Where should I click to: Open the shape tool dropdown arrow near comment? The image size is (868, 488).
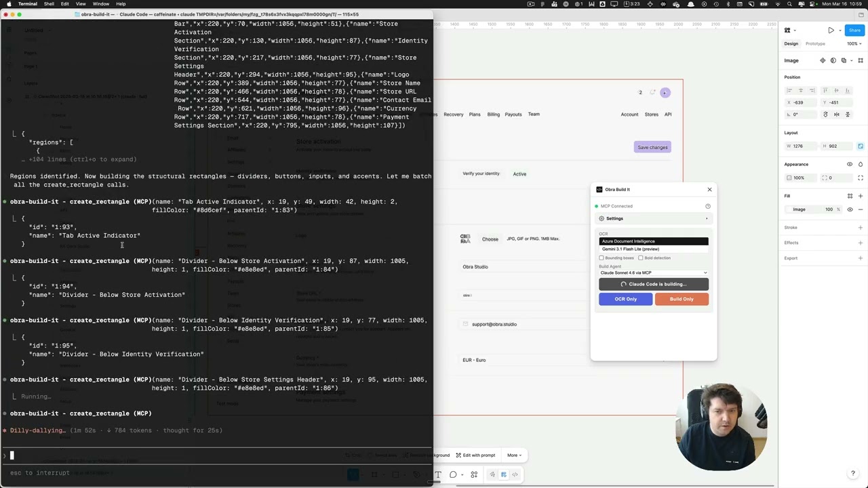click(461, 474)
